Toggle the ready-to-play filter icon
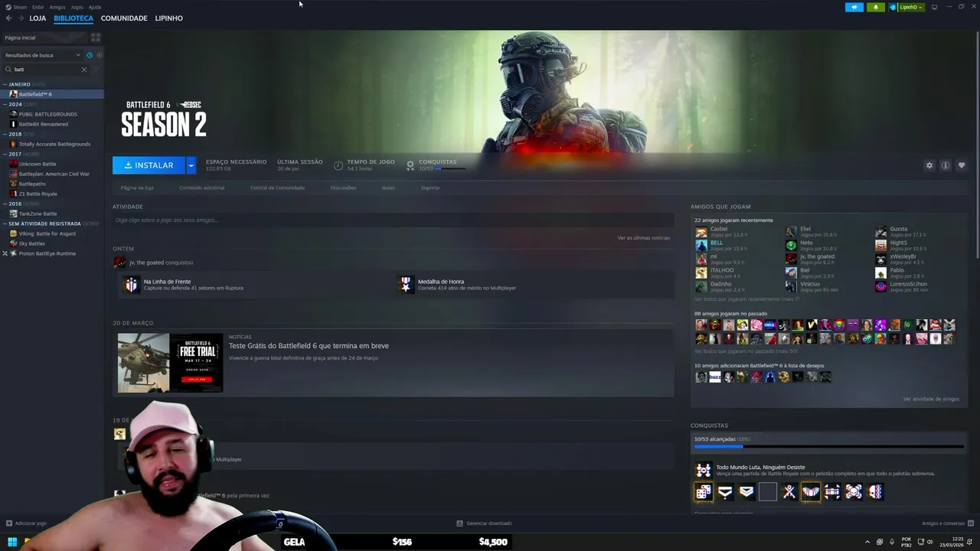Screen dimensions: 980x551 pos(100,55)
